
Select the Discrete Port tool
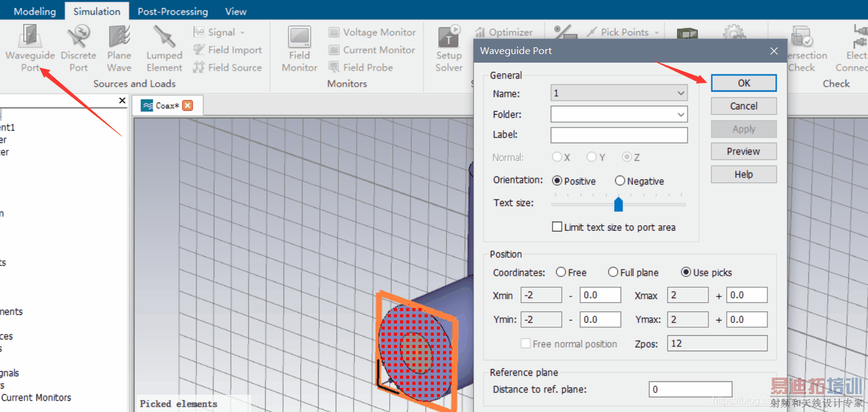click(x=79, y=49)
